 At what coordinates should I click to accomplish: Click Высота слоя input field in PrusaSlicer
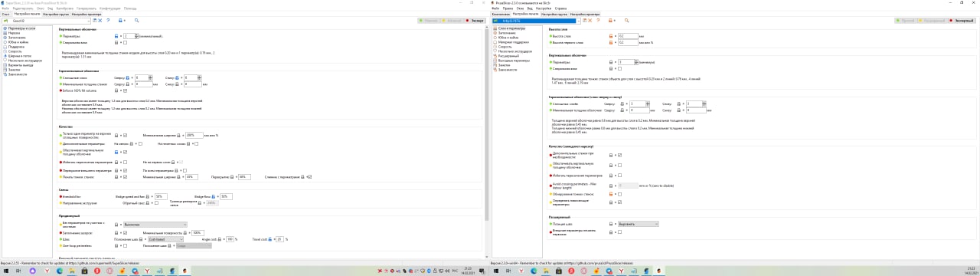point(628,36)
